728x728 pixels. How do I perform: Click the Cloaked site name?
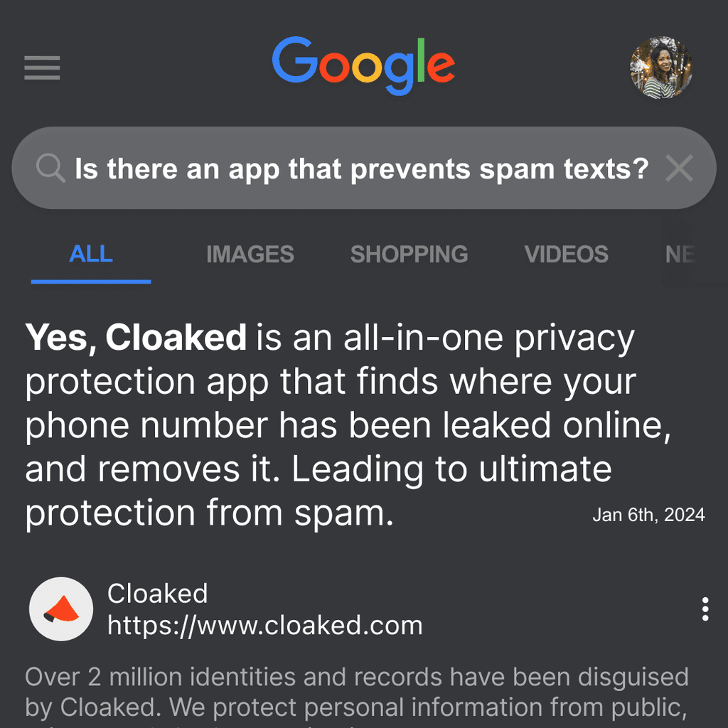(x=157, y=594)
